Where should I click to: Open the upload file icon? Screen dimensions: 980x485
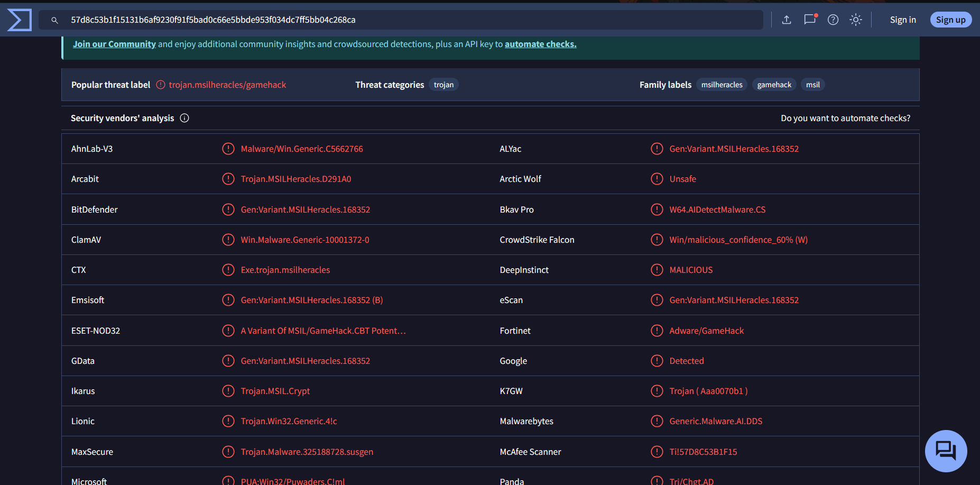[x=787, y=20]
